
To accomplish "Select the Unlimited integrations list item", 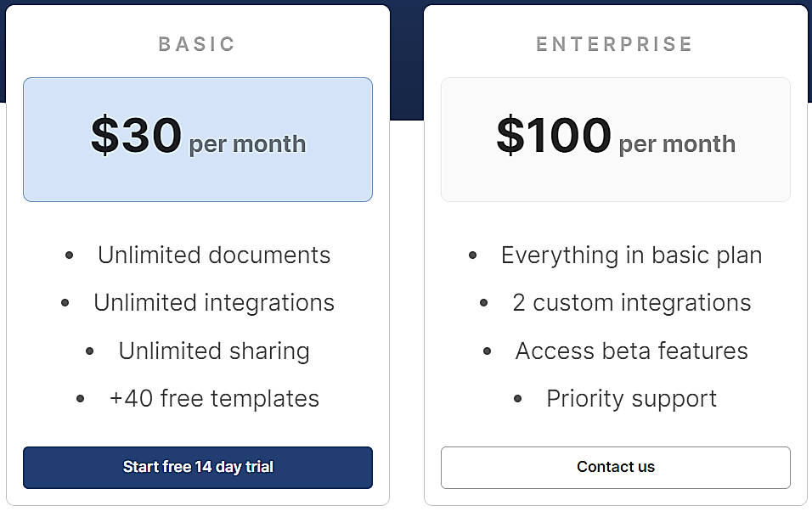I will [x=214, y=303].
